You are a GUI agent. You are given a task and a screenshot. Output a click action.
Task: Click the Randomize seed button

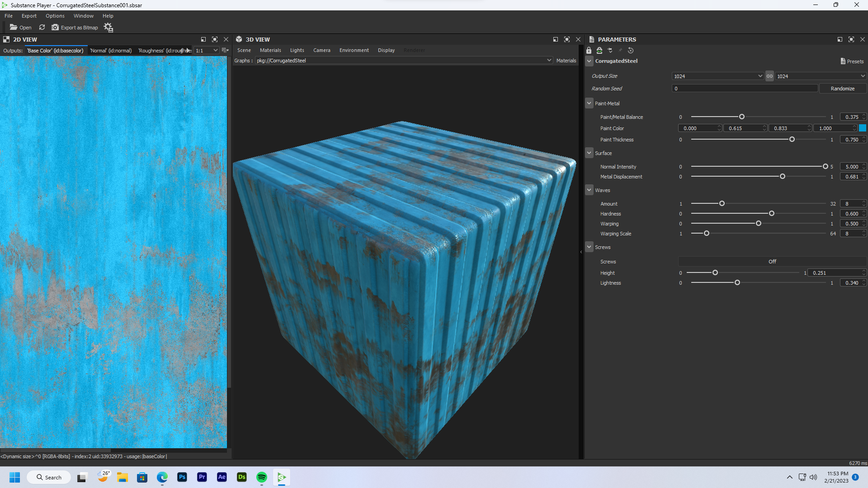pyautogui.click(x=843, y=89)
